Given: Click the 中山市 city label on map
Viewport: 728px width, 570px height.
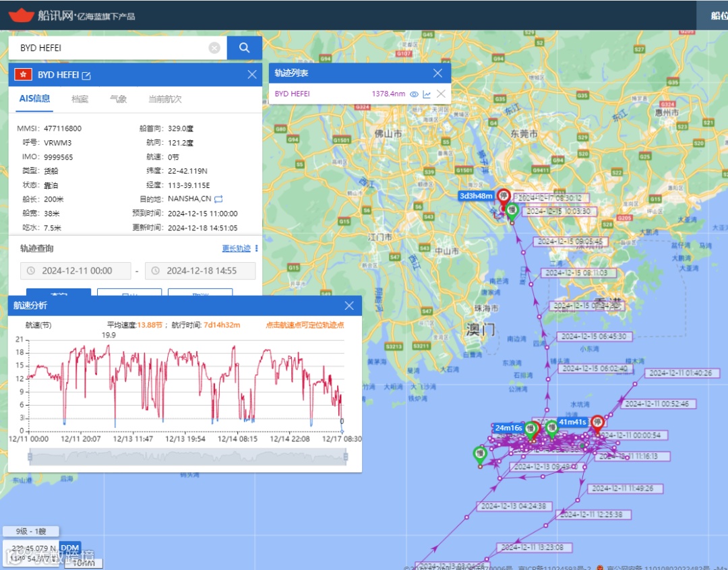Looking at the screenshot, I should click(x=447, y=251).
